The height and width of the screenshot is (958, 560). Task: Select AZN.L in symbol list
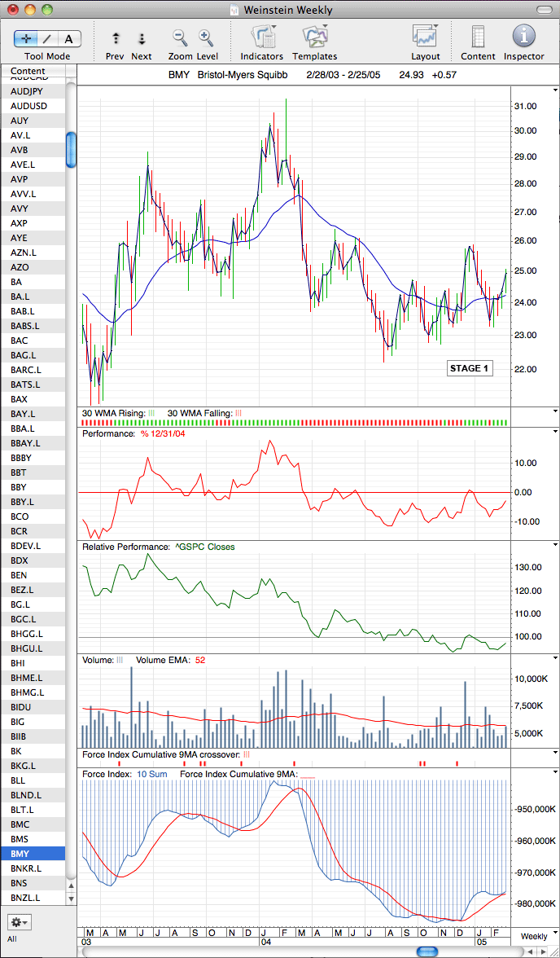click(33, 253)
